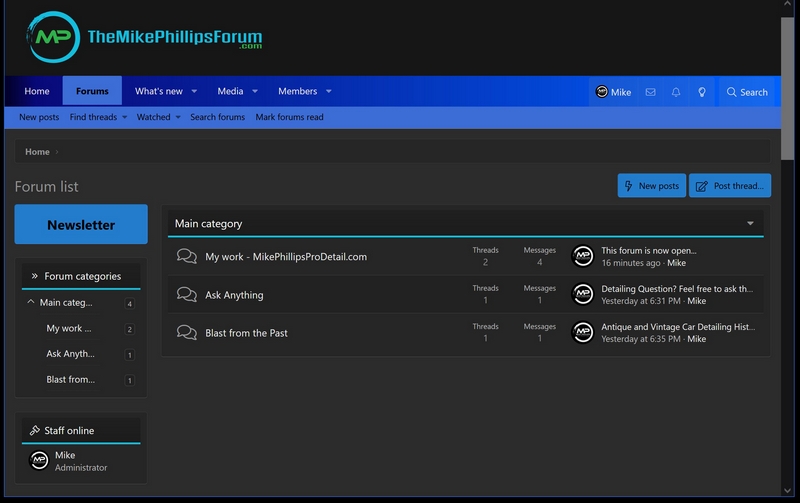The image size is (800, 503).
Task: Open the Blast from the Past forum
Action: [x=246, y=333]
